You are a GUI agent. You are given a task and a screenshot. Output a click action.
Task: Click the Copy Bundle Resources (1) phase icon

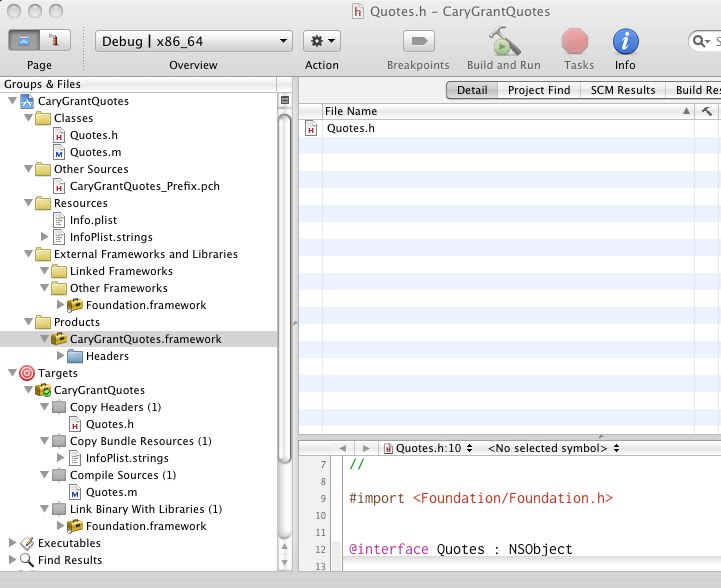click(59, 441)
